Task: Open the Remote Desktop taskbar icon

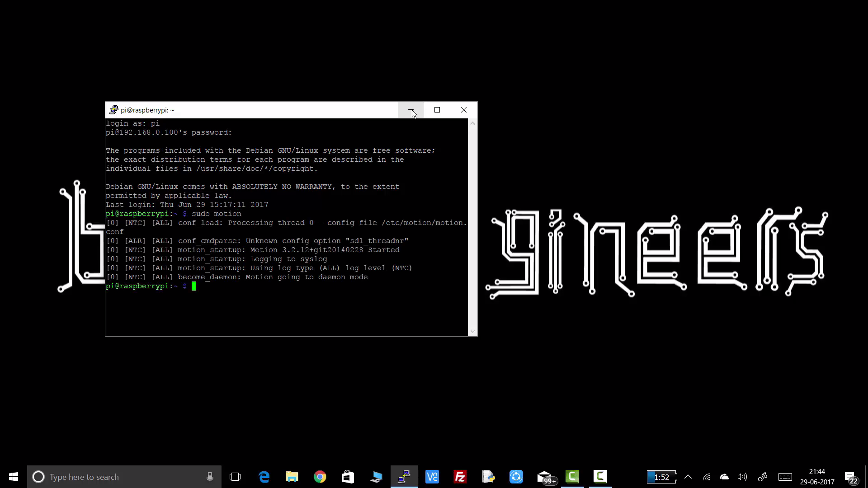Action: pos(376,477)
